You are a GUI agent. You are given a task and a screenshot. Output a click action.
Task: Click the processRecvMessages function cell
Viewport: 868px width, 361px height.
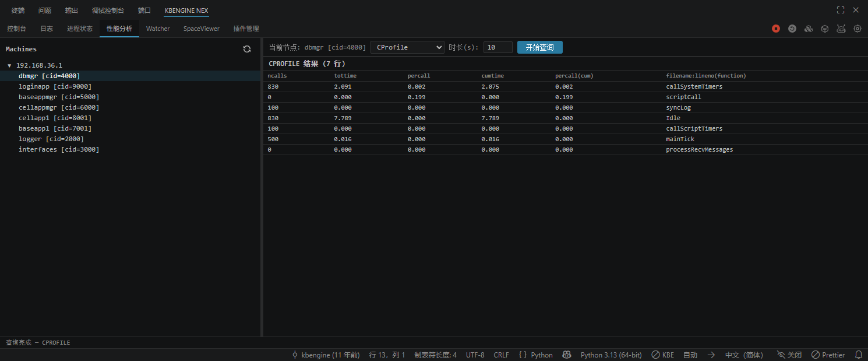point(699,149)
